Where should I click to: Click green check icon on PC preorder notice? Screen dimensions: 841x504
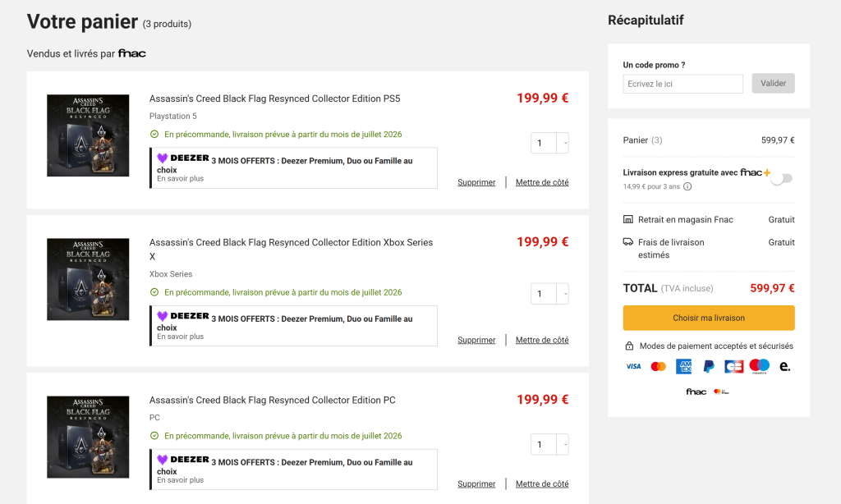(154, 436)
